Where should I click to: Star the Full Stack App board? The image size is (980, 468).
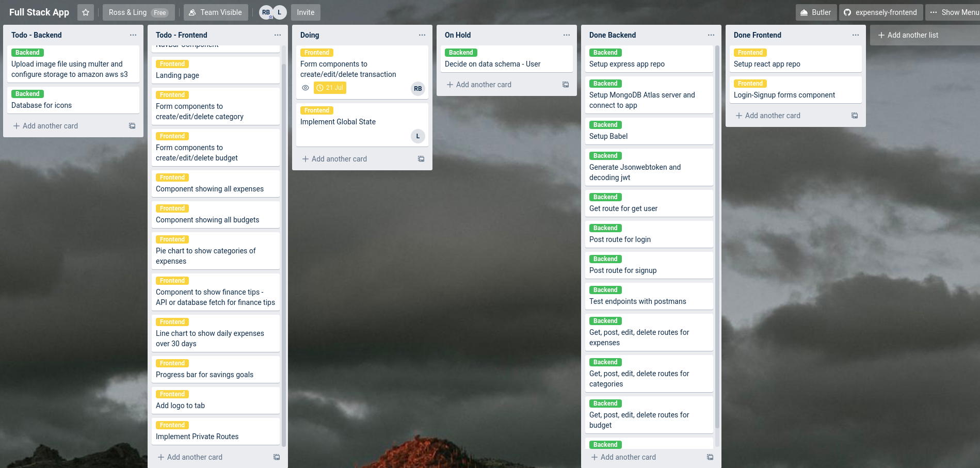[x=86, y=12]
